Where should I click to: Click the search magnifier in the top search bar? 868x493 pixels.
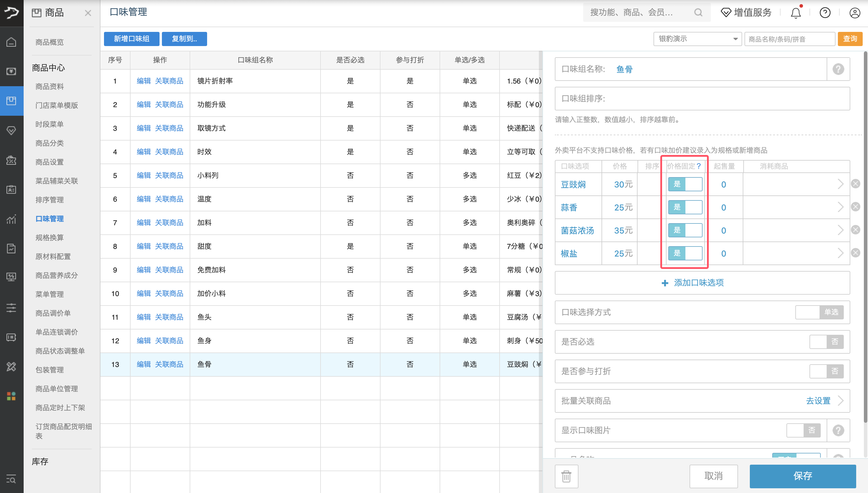pos(698,12)
